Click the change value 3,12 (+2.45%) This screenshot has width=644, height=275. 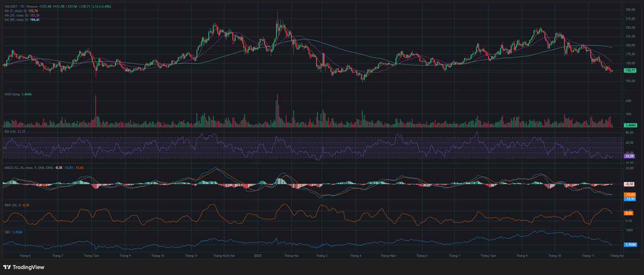(x=102, y=7)
